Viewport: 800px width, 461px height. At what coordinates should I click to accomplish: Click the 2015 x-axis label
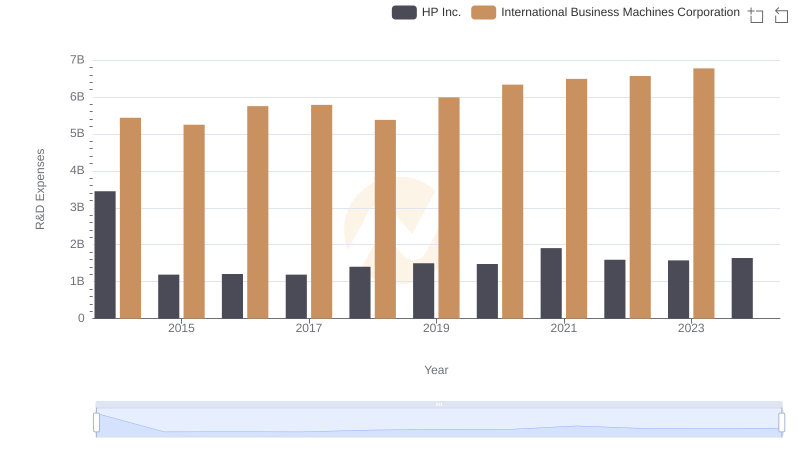(x=181, y=328)
